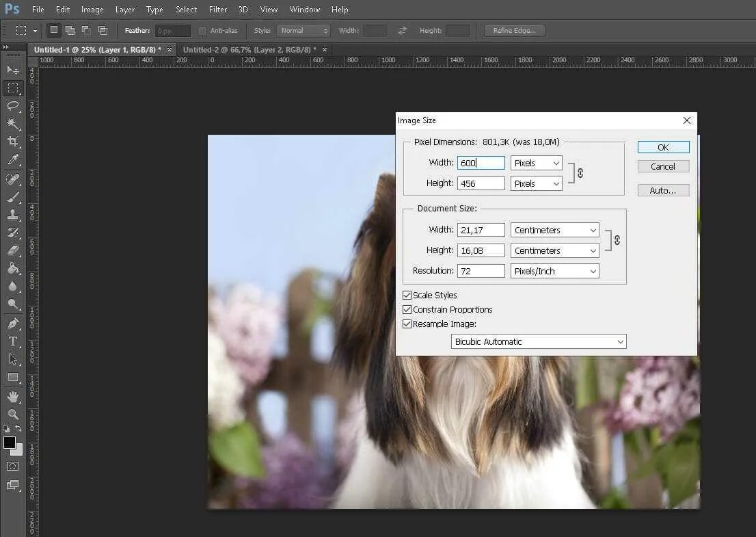Open the Bicubic Automatic resampling dropdown
Screen dimensions: 756x537
[539, 341]
